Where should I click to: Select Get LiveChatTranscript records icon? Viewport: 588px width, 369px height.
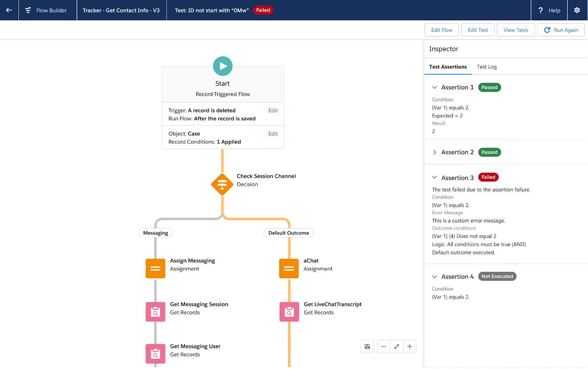[289, 312]
